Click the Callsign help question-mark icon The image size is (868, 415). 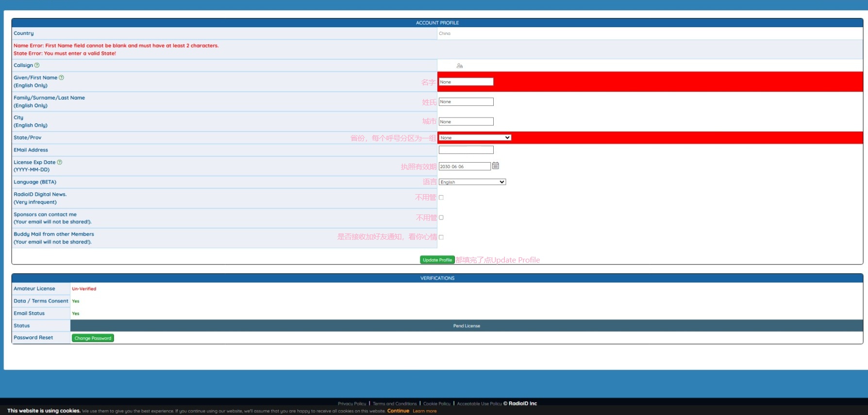37,66
